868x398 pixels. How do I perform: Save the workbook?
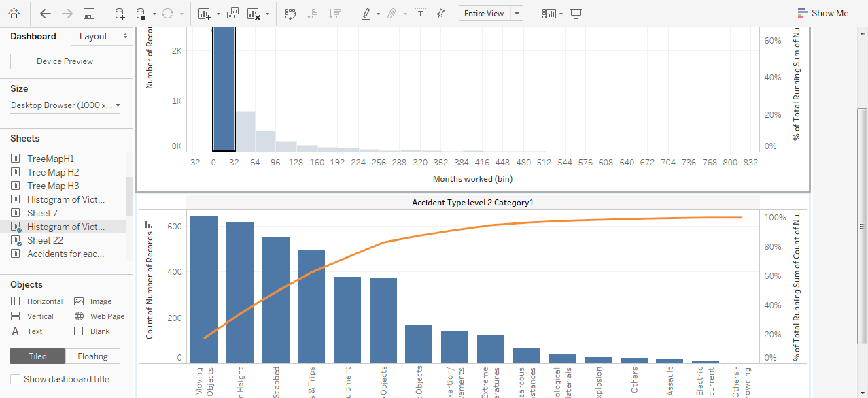(88, 14)
